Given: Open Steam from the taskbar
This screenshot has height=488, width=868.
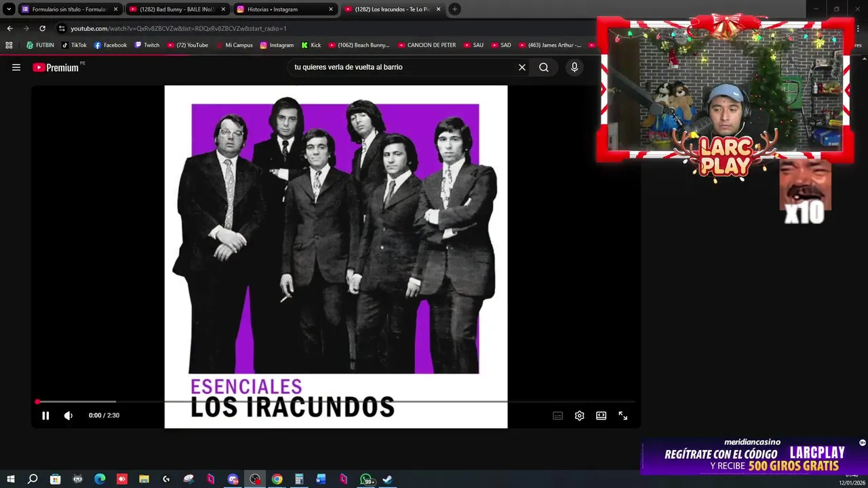Looking at the screenshot, I should [388, 479].
